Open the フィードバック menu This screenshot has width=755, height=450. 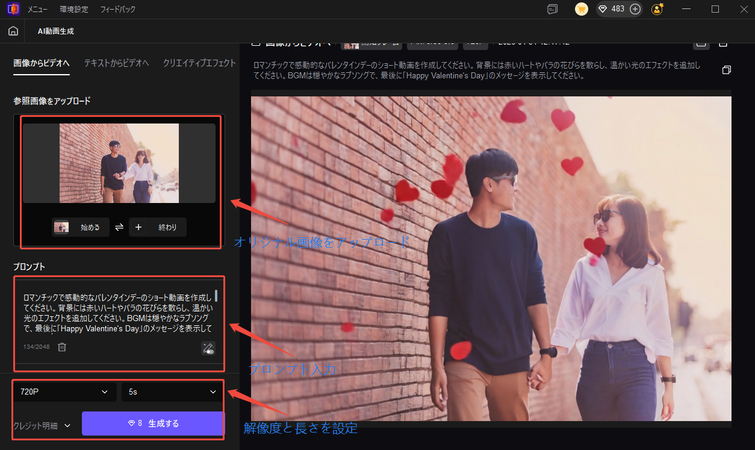[117, 9]
